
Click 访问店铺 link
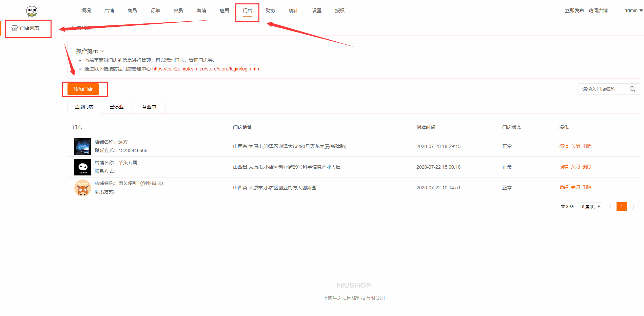(598, 10)
